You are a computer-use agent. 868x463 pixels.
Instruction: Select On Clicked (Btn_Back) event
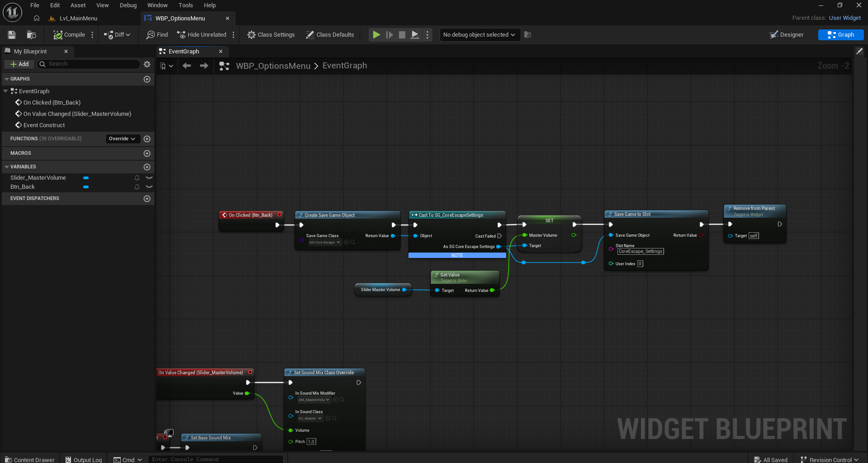point(52,103)
